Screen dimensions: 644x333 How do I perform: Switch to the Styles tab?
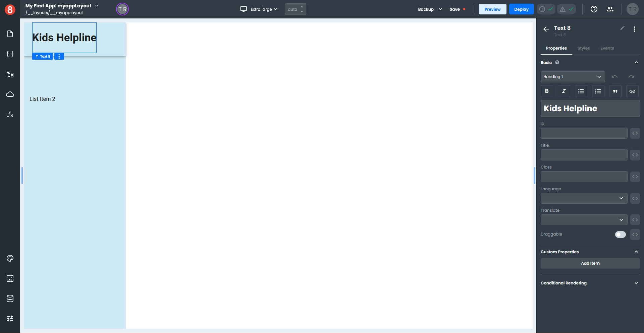pos(583,48)
